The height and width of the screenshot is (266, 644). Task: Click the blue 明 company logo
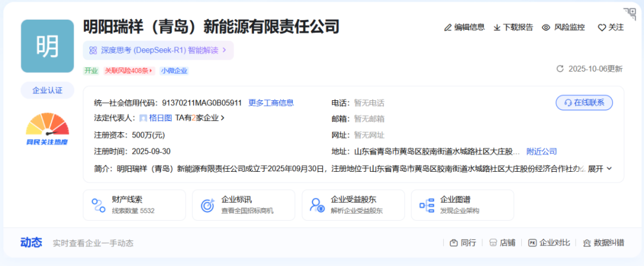pos(47,46)
